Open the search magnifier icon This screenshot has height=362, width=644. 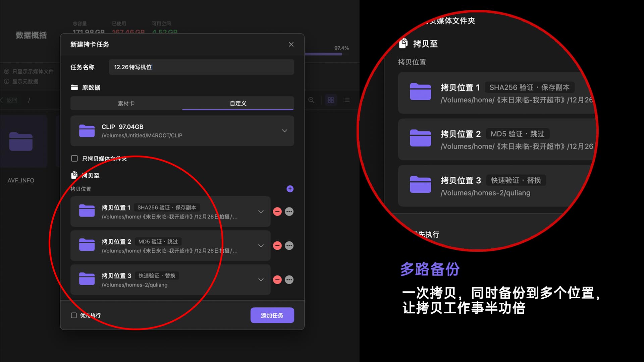pos(311,100)
